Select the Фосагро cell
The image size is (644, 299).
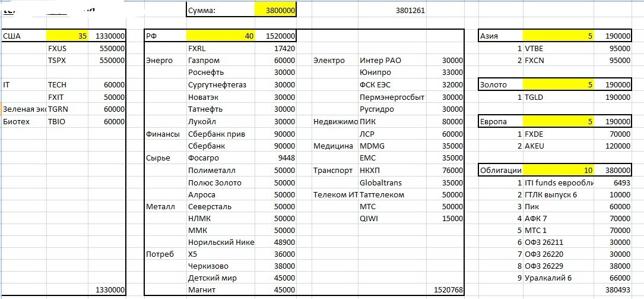tap(221, 158)
